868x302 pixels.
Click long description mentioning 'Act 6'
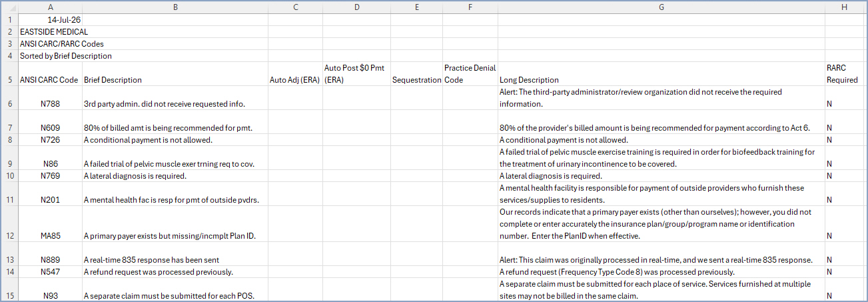(x=661, y=122)
